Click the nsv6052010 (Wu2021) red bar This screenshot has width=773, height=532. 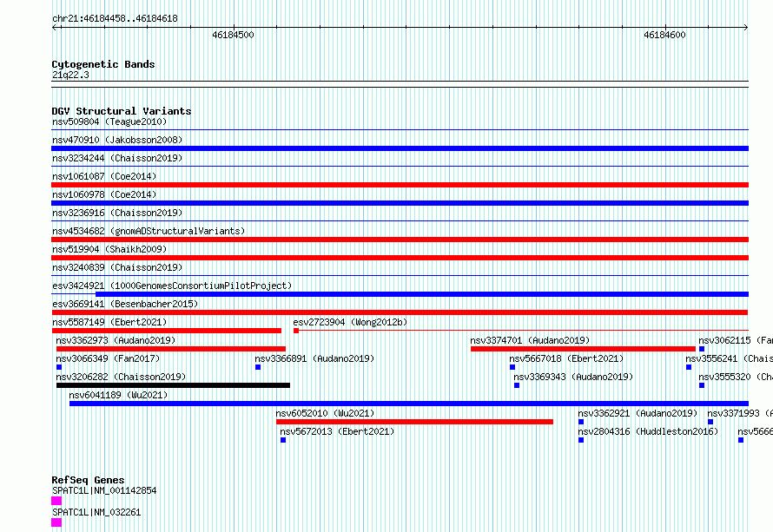click(414, 422)
